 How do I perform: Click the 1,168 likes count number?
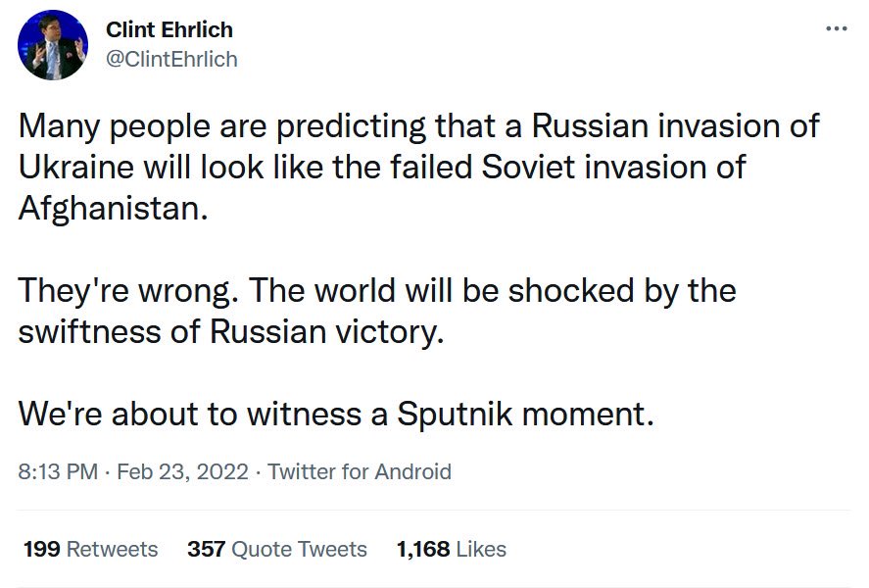pyautogui.click(x=421, y=549)
